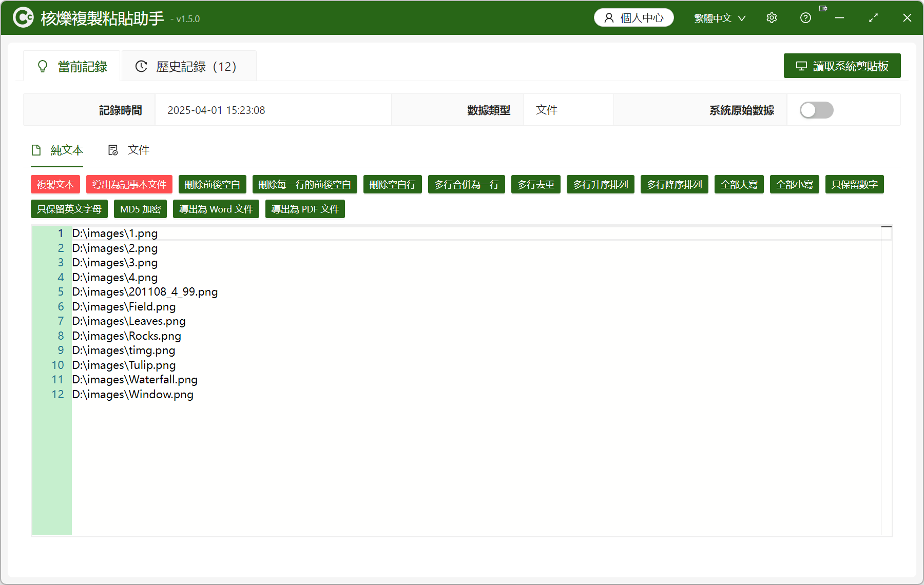
Task: Click 多行合併為一行 button
Action: pos(467,184)
